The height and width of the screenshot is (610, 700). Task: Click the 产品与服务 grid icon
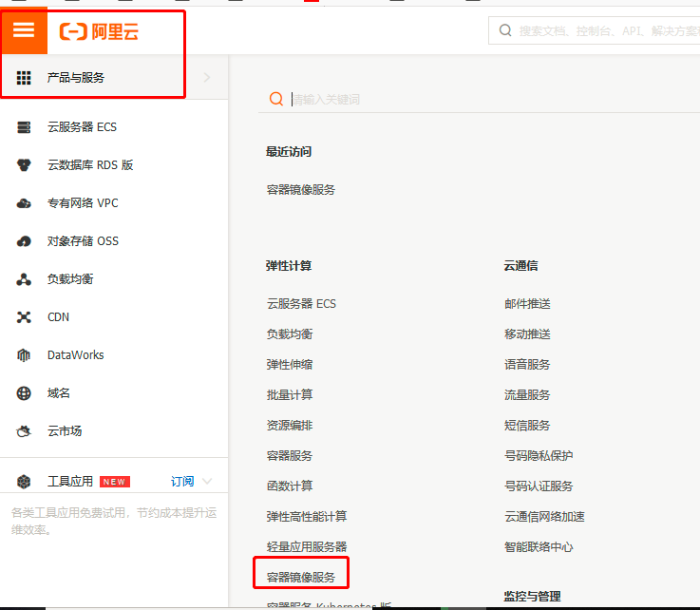coord(24,78)
